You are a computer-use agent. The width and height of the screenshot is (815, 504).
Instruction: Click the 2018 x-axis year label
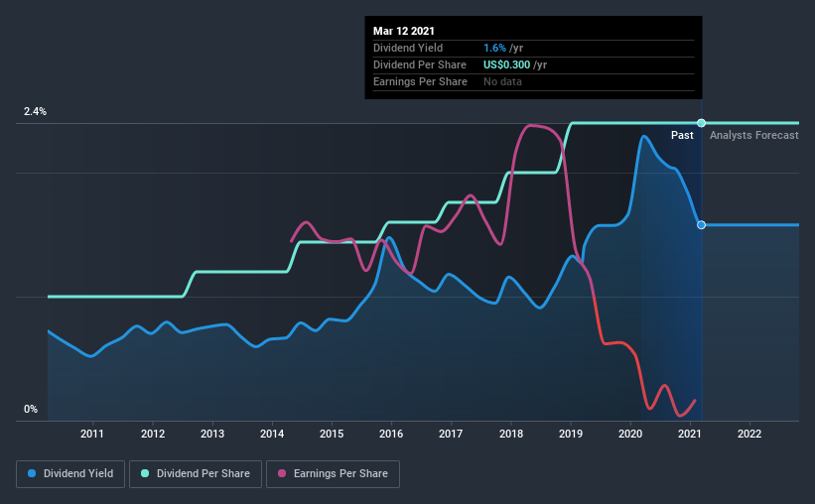[x=511, y=434]
